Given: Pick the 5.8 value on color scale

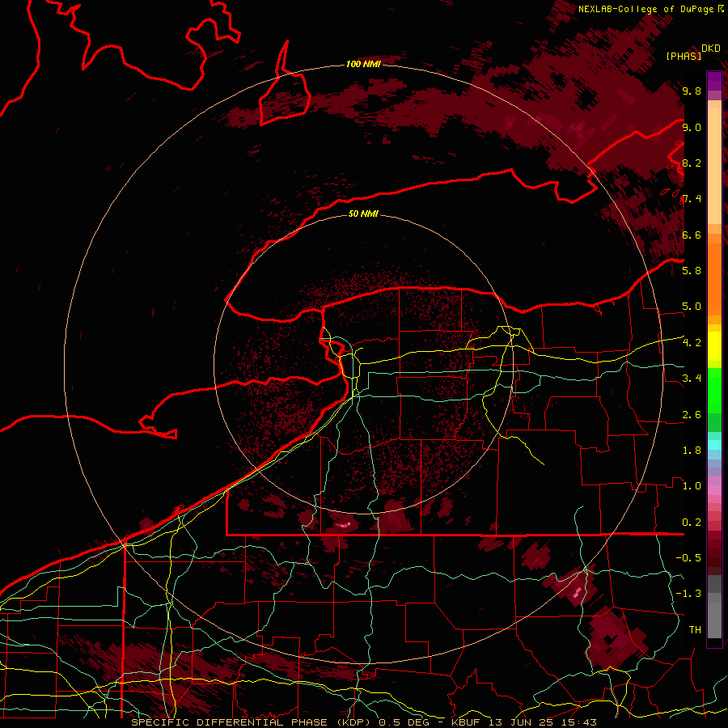Looking at the screenshot, I should pos(692,271).
